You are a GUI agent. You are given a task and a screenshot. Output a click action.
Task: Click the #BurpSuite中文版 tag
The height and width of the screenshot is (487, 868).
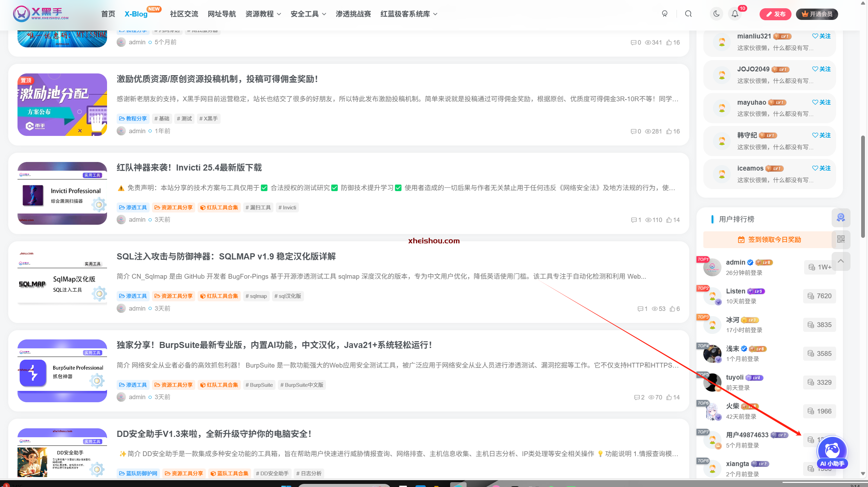pyautogui.click(x=302, y=385)
